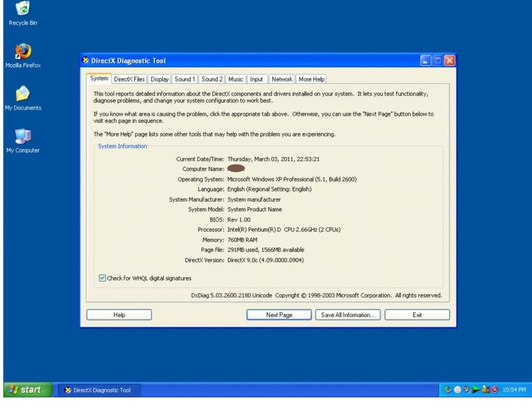Click Save All Information button
The image size is (532, 411).
point(348,315)
